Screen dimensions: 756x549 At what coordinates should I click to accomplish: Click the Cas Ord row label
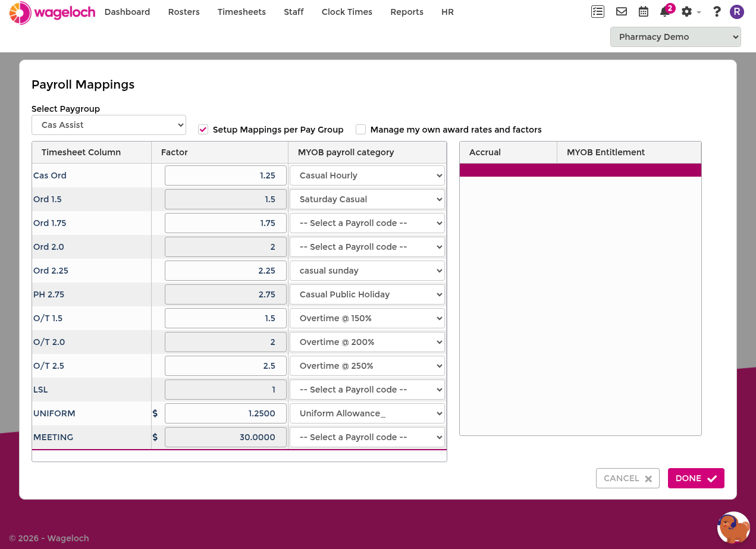click(x=50, y=175)
